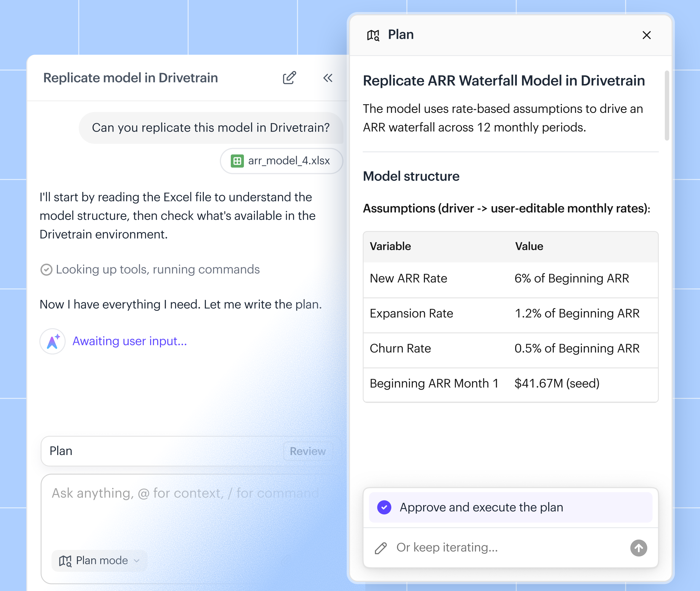Click the purple approve checkmark circle
Screen dimensions: 700x591
[384, 507]
